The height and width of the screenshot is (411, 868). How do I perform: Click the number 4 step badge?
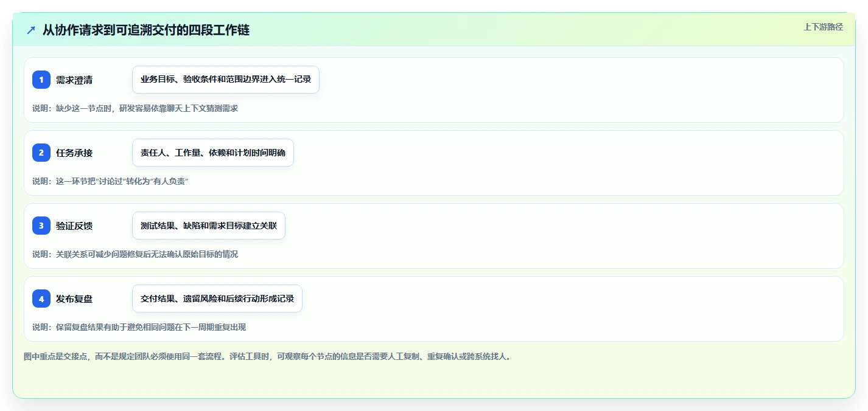tap(41, 299)
